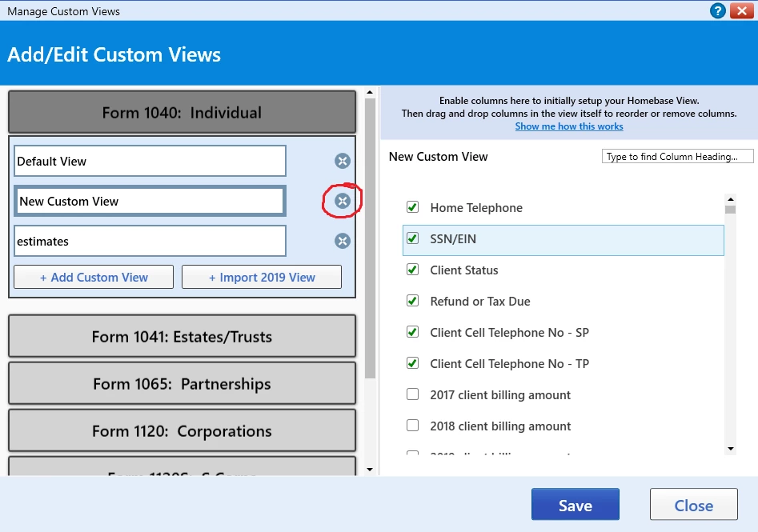
Task: Select the Refund or Tax Due label
Action: (x=480, y=302)
